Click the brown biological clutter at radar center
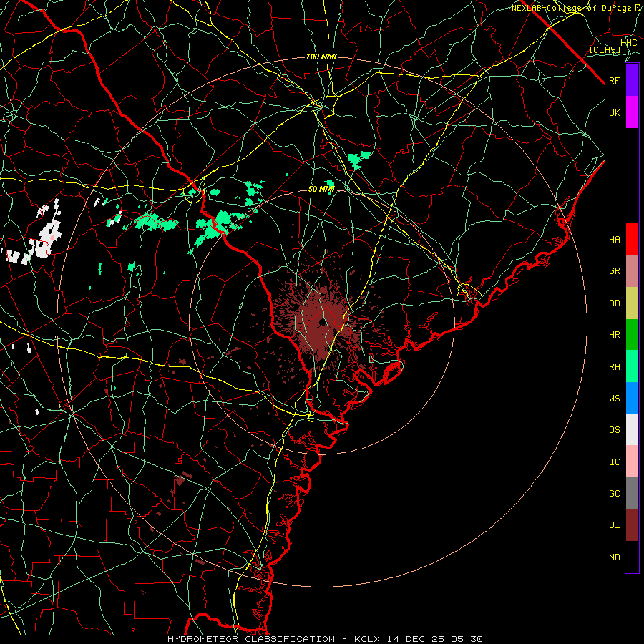The width and height of the screenshot is (644, 644). click(x=321, y=324)
